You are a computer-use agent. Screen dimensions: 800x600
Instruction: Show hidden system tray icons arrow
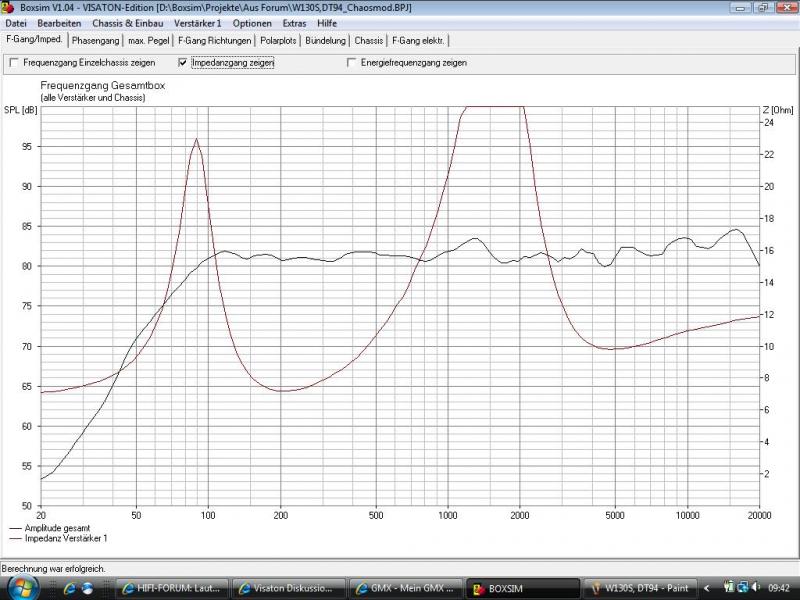tap(708, 588)
